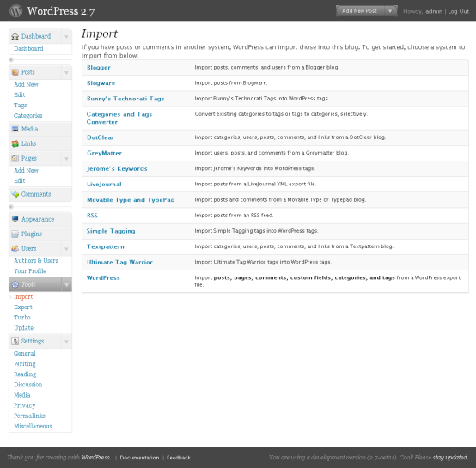Collapse the Settings menu arrow
Viewport: 476px width, 468px height.
click(x=66, y=342)
